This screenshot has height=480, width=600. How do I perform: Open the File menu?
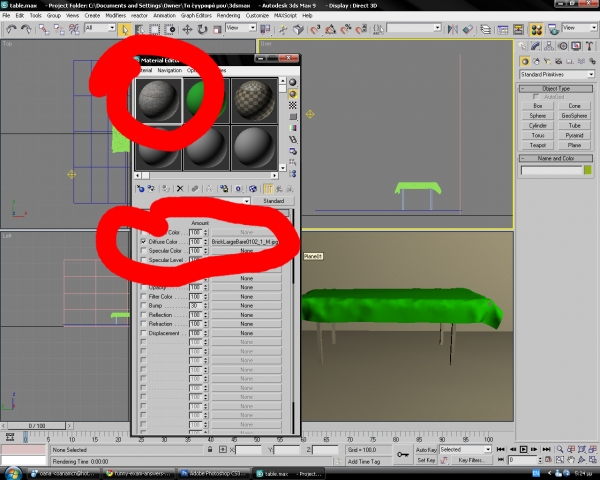point(6,16)
